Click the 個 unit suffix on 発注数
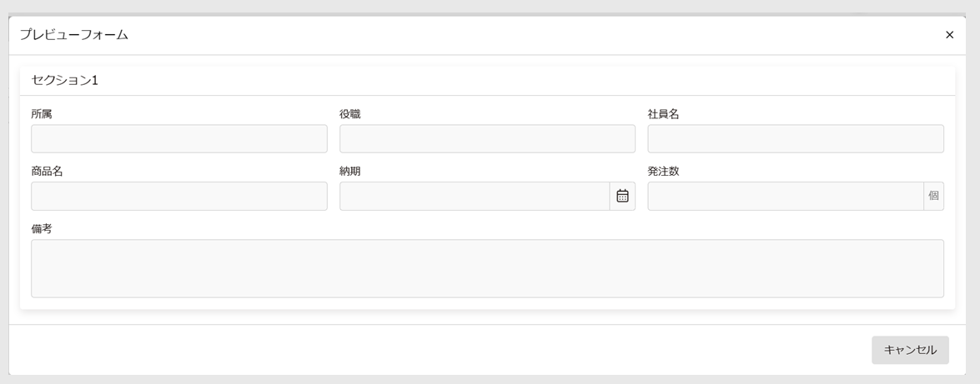The image size is (980, 384). [934, 196]
